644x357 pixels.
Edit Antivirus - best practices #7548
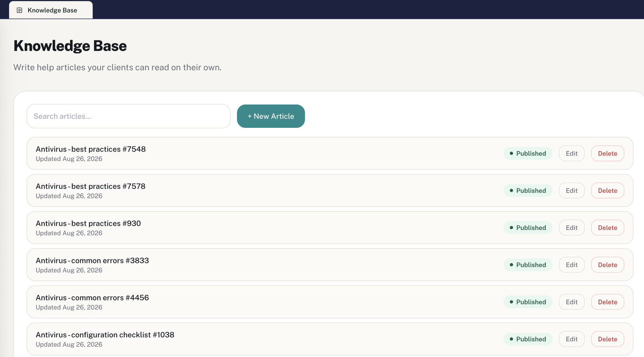pyautogui.click(x=572, y=153)
